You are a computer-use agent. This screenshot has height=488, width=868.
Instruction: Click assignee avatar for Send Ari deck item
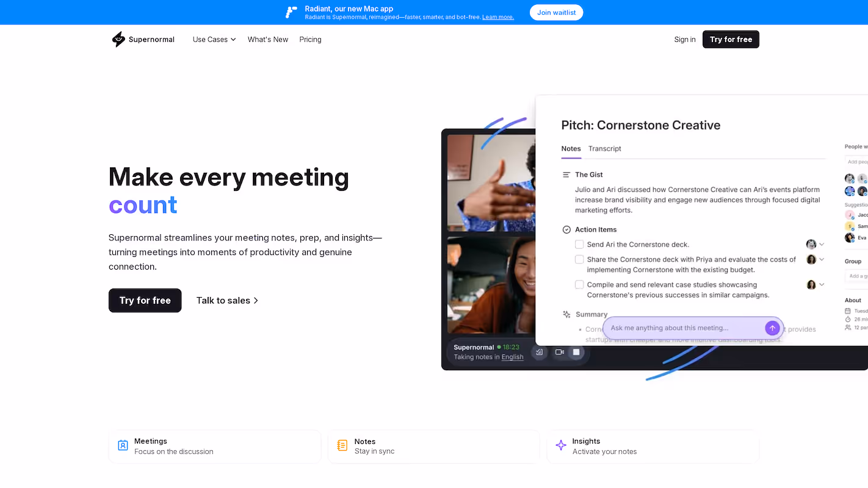click(811, 244)
